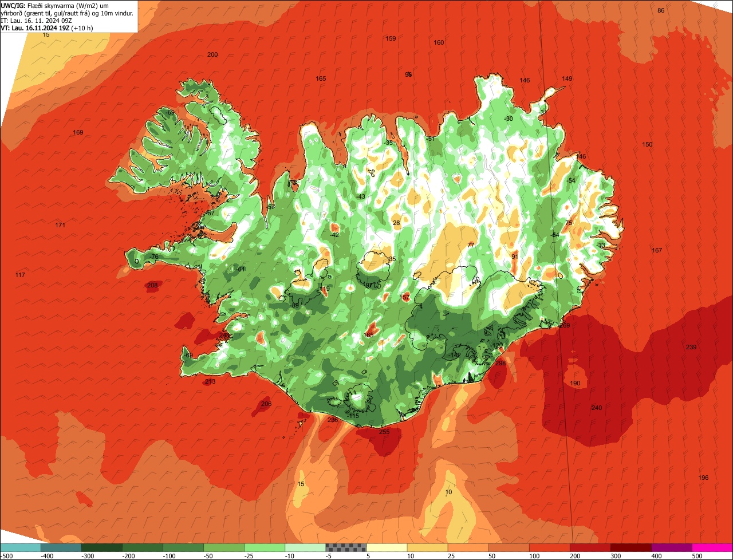Click the '-500' legend tick label
This screenshot has width=733, height=560.
[x=7, y=556]
